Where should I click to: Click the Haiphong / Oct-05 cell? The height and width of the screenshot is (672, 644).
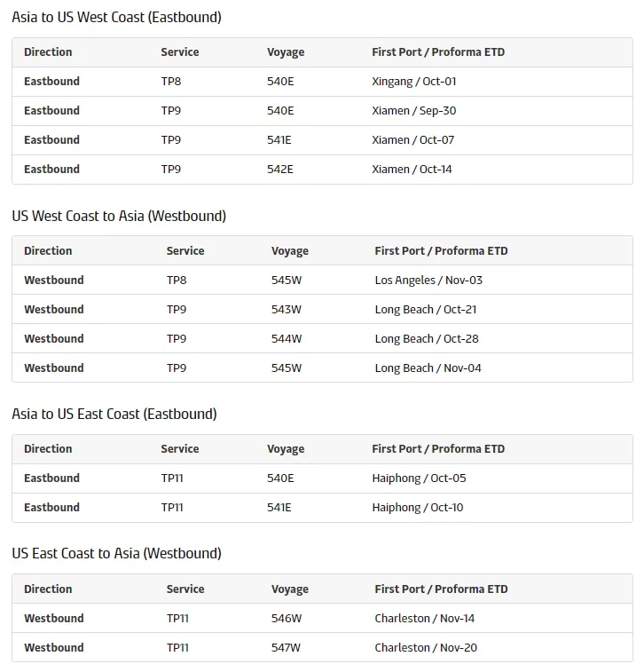tap(419, 478)
